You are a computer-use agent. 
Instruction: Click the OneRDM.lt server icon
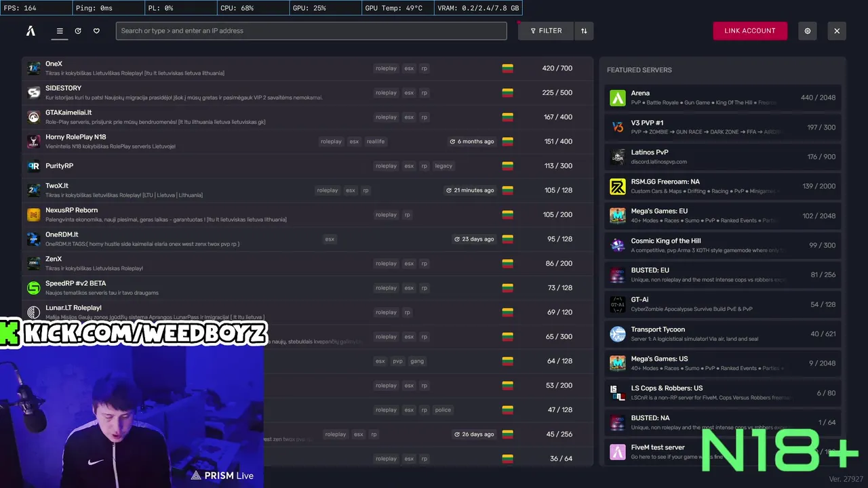pos(33,239)
